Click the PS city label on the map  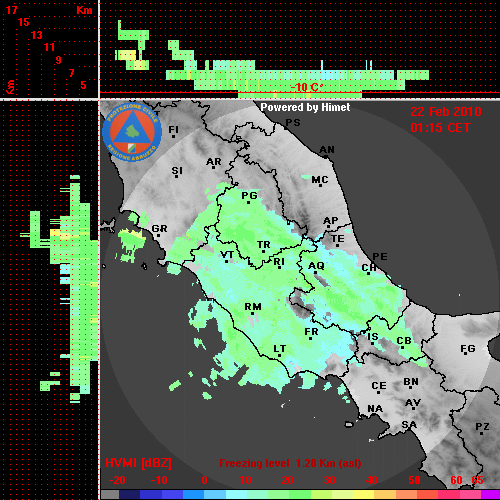pyautogui.click(x=293, y=123)
